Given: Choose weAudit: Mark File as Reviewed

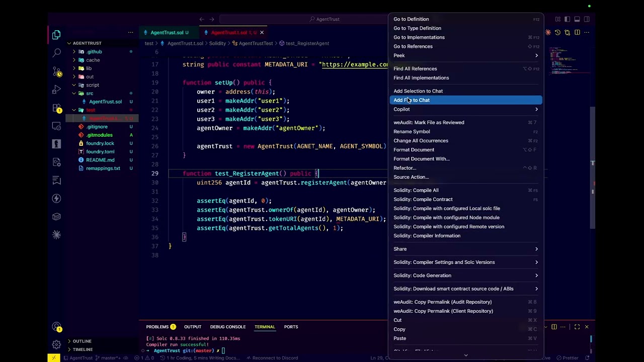Looking at the screenshot, I should [x=466, y=123].
